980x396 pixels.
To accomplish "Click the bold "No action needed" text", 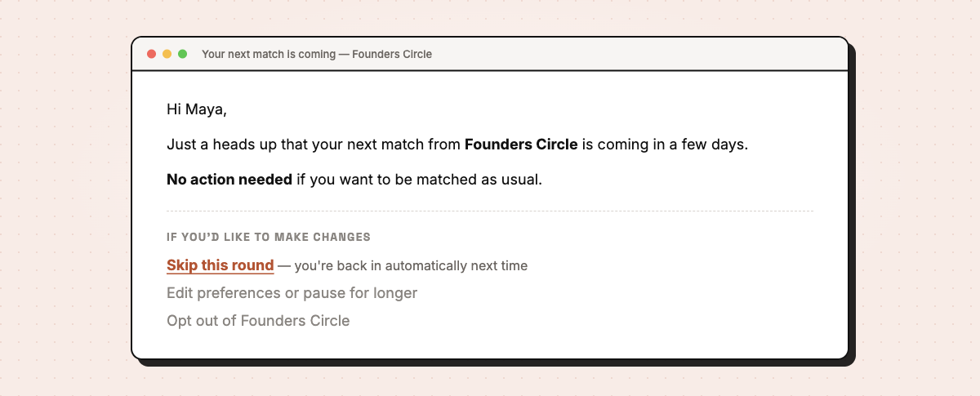I will [x=229, y=180].
